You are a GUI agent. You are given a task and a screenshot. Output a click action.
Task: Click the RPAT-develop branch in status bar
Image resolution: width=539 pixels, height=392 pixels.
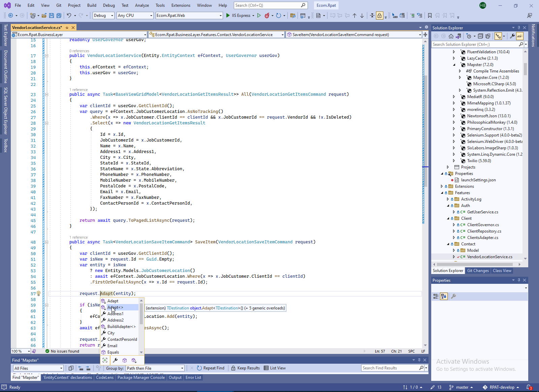point(502,387)
